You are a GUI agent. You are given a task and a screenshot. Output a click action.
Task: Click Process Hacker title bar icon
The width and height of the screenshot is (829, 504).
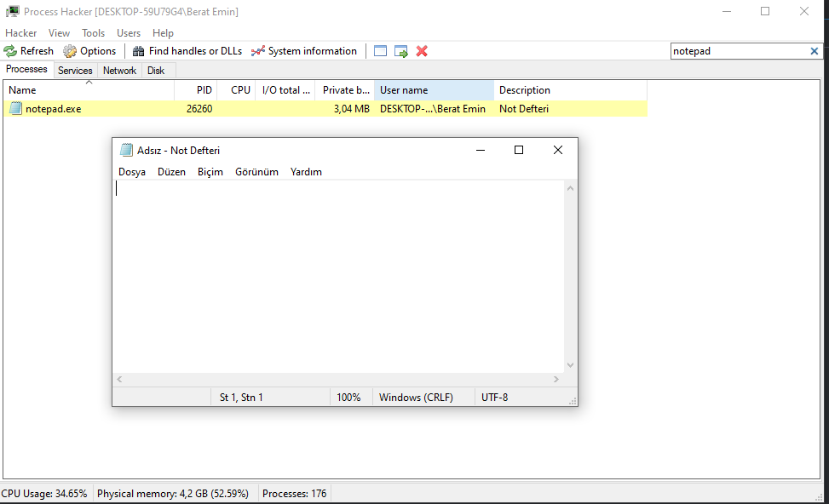click(x=12, y=11)
